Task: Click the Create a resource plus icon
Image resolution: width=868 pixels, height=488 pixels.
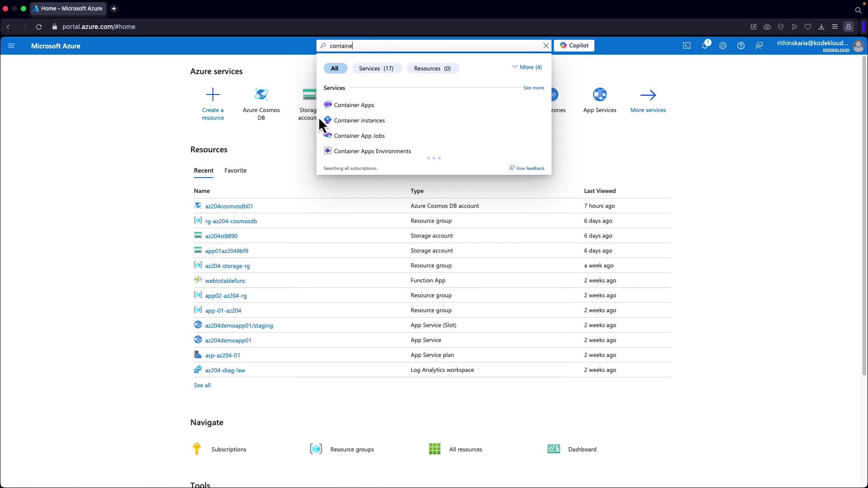Action: (x=212, y=95)
